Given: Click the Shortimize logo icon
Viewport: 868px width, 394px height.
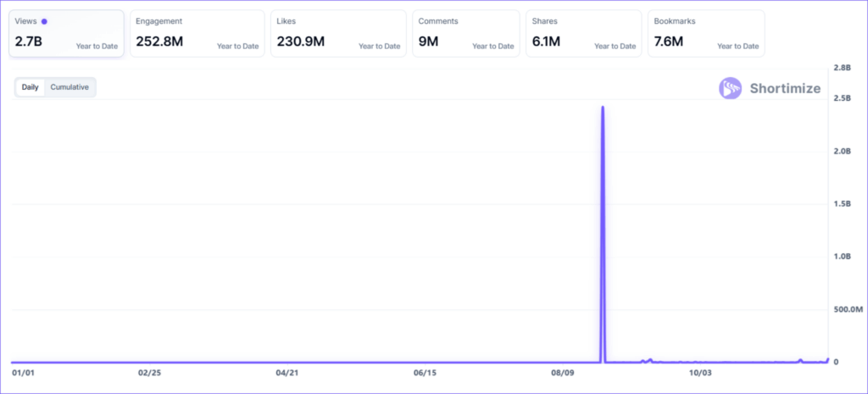Looking at the screenshot, I should 731,88.
